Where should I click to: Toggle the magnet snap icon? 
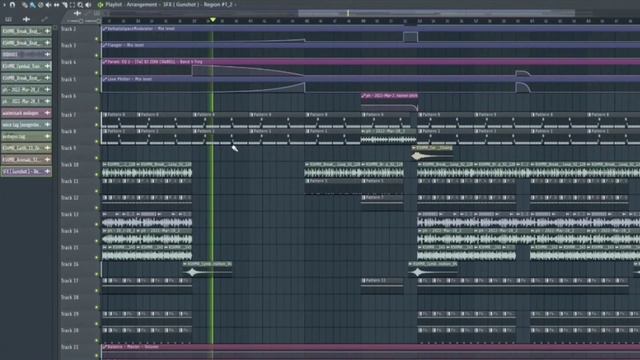[x=13, y=5]
